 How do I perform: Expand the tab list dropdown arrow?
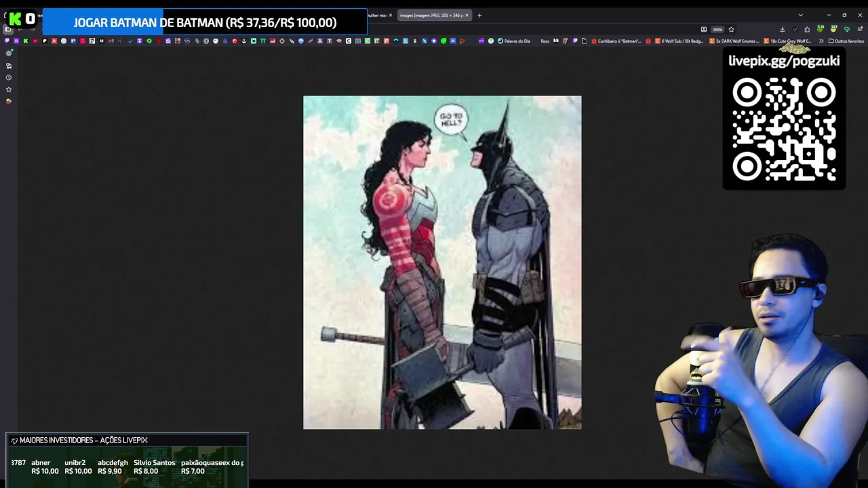pos(801,15)
